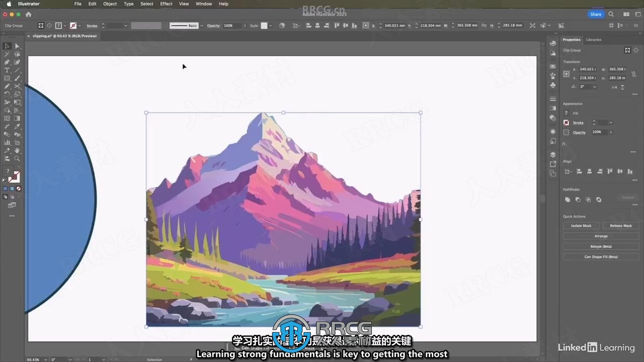The height and width of the screenshot is (362, 644).
Task: Select the Direct Selection tool
Action: (17, 46)
